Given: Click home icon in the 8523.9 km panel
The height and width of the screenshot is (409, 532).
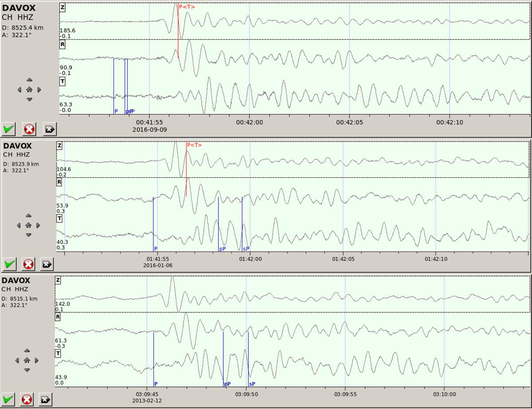Looking at the screenshot, I should 28,225.
